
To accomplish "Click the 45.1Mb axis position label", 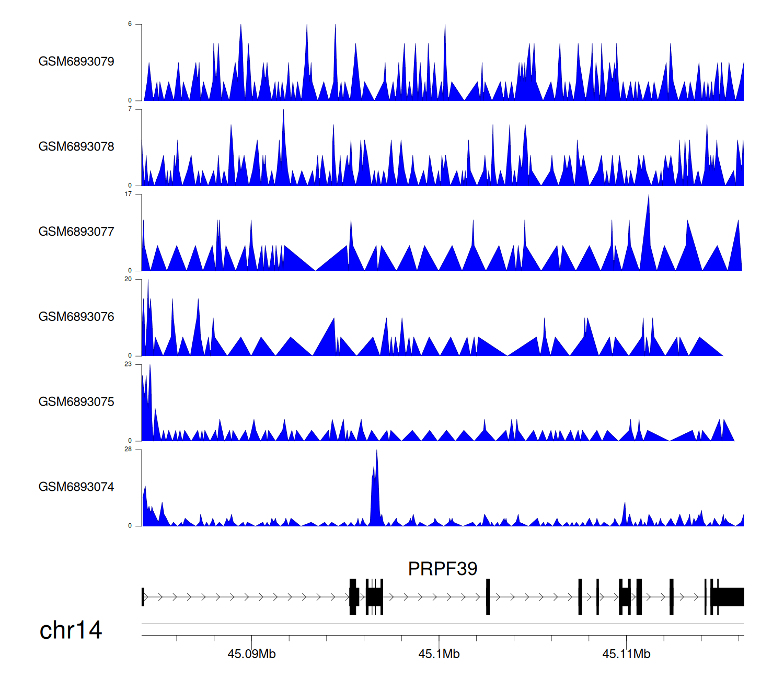I will click(439, 654).
